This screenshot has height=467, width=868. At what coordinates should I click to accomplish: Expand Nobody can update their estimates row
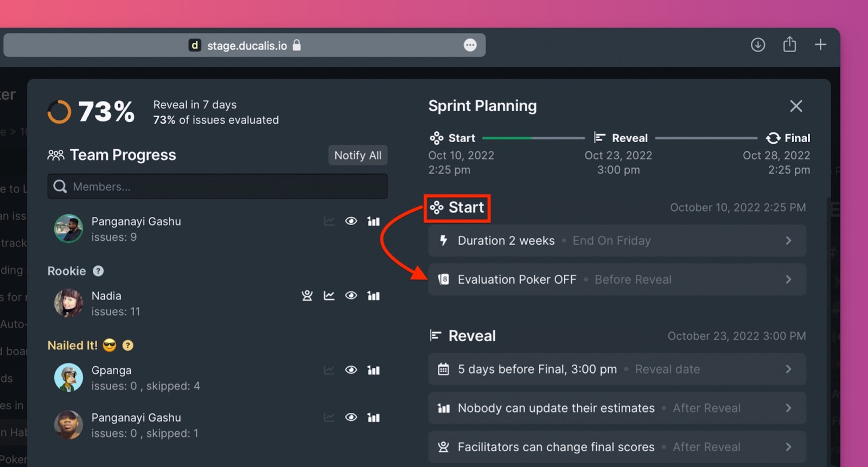(617, 408)
